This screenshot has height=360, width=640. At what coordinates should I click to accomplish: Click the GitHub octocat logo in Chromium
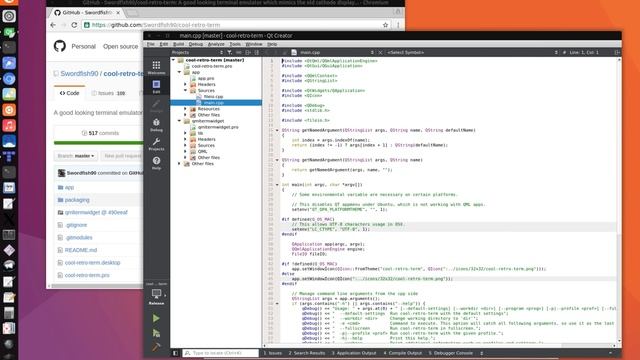(x=60, y=46)
